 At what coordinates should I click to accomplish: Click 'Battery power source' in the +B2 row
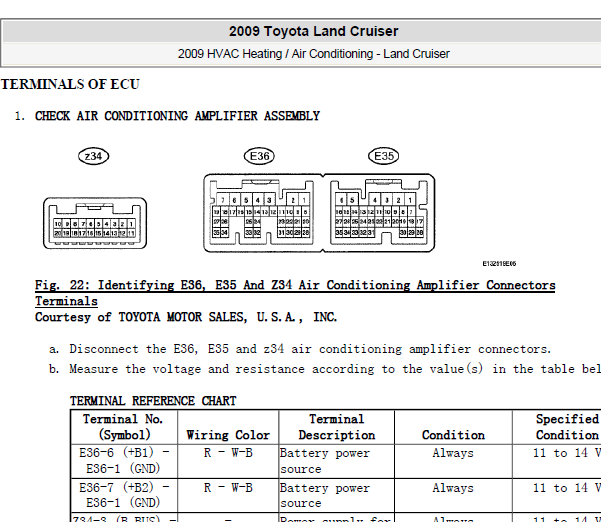coord(325,496)
